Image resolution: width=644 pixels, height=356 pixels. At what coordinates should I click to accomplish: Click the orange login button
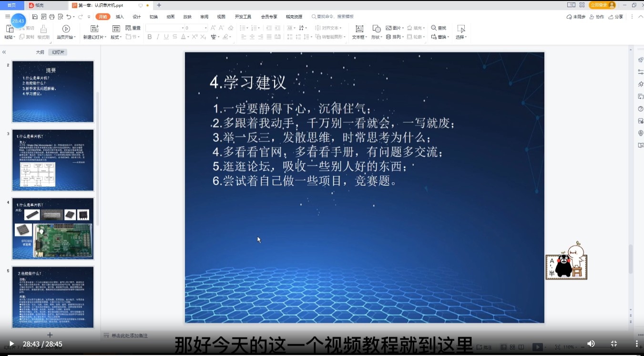click(603, 5)
